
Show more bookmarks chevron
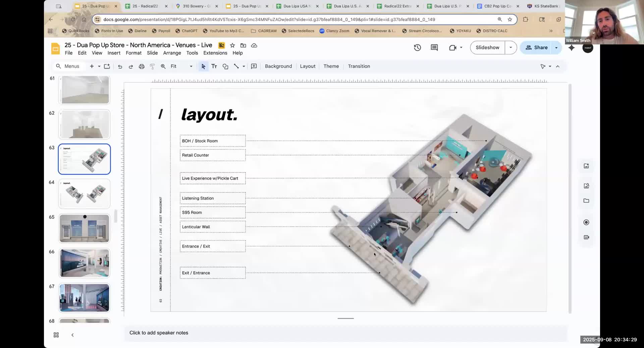coord(551,31)
